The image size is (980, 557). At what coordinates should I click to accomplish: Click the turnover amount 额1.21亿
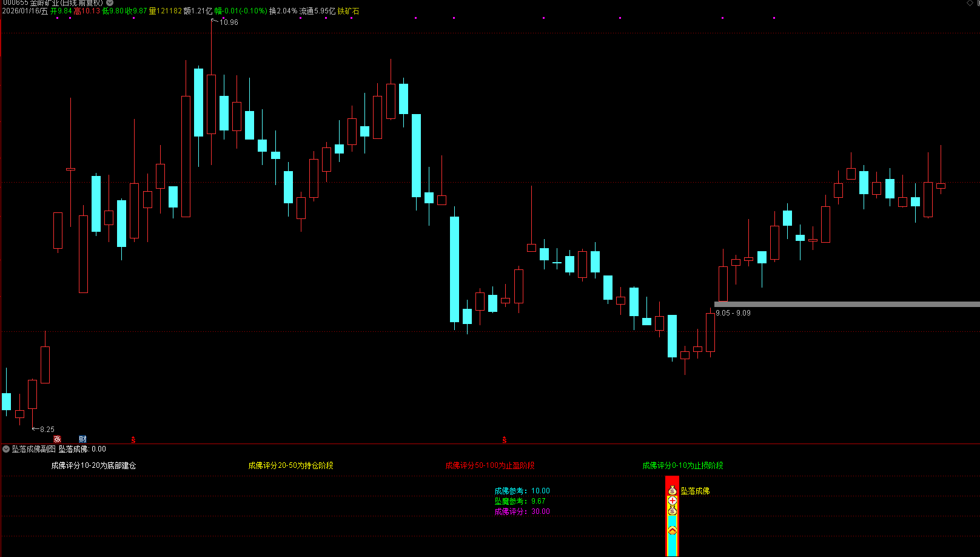click(x=198, y=11)
